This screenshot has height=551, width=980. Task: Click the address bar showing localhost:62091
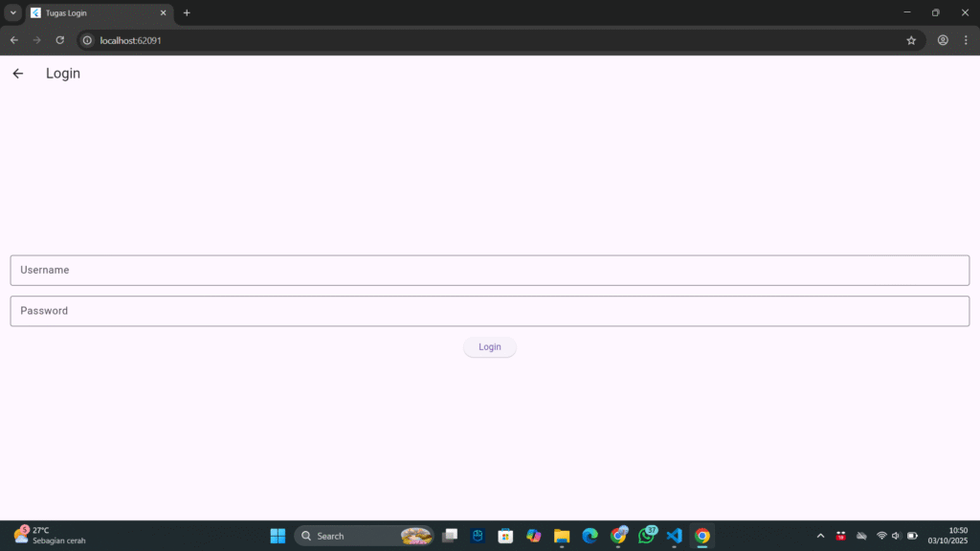[479, 40]
